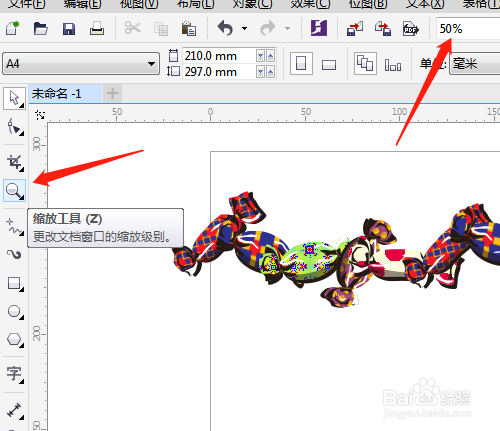Copy the selection

tap(161, 29)
